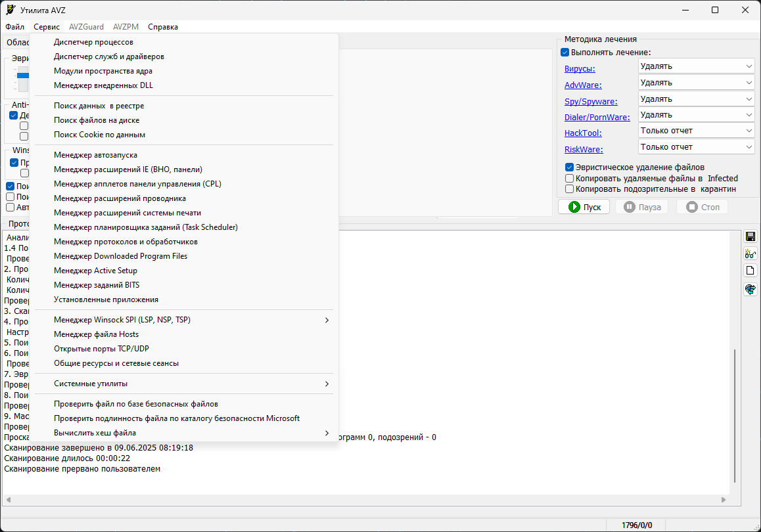Choose 'Менеджер заданий BITS'
Viewport: 761px width, 532px height.
pos(184,285)
